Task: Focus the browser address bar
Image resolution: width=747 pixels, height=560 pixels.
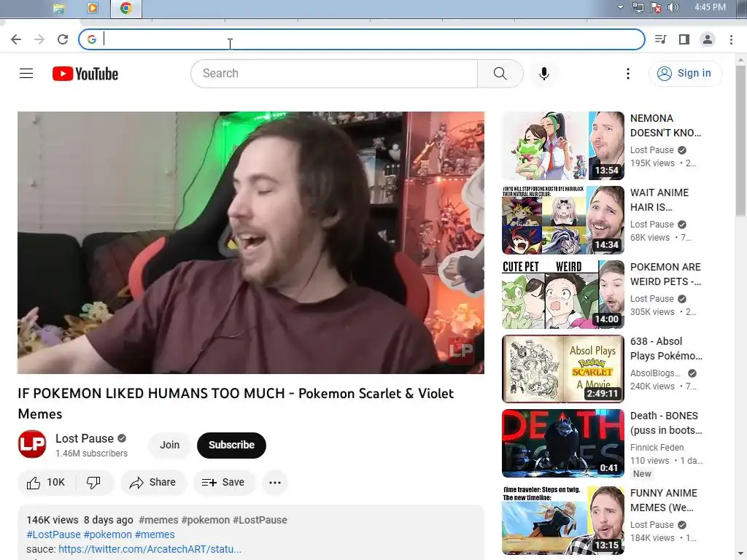Action: pos(362,39)
